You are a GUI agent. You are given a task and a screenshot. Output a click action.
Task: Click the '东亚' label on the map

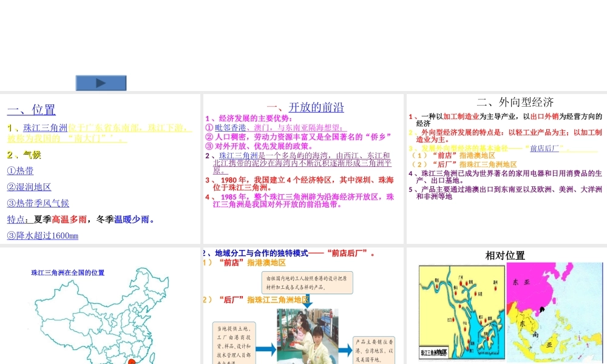click(x=521, y=282)
